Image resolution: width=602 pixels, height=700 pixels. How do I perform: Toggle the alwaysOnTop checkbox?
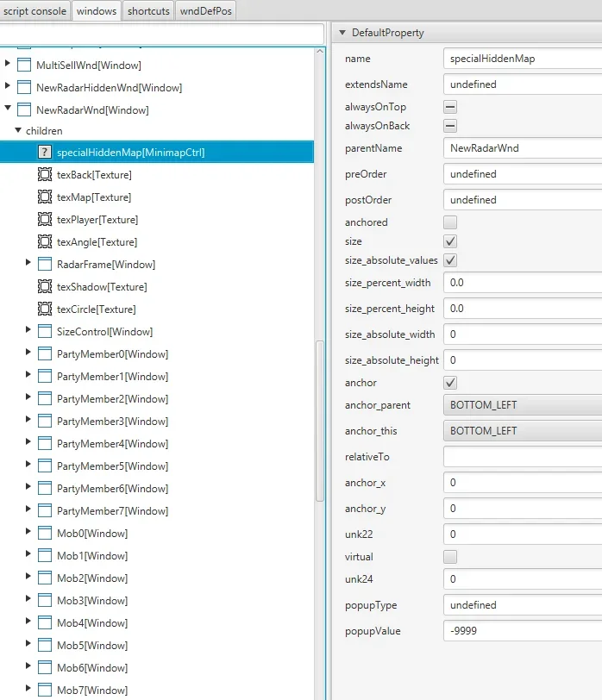coord(450,107)
